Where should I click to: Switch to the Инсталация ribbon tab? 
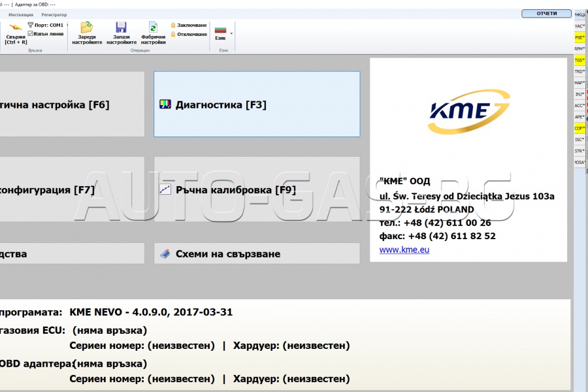(21, 14)
